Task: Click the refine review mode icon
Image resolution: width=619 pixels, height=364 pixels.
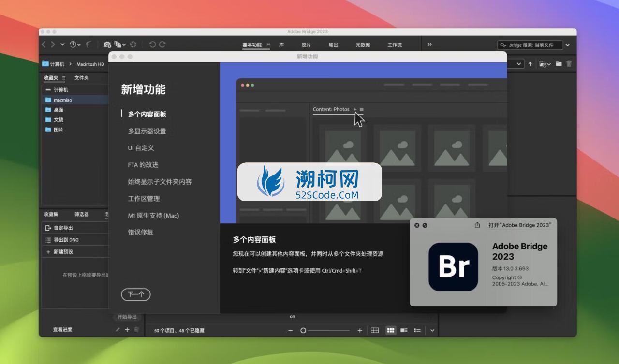Action: pyautogui.click(x=133, y=44)
